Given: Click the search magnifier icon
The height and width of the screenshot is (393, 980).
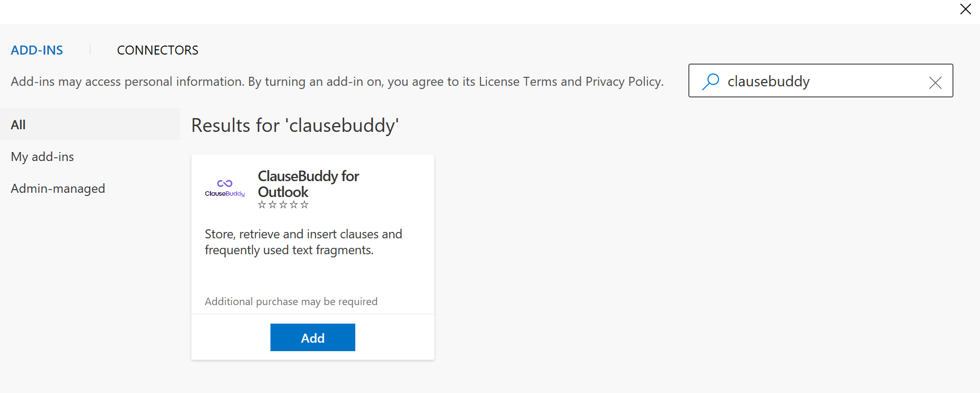Looking at the screenshot, I should (x=711, y=81).
